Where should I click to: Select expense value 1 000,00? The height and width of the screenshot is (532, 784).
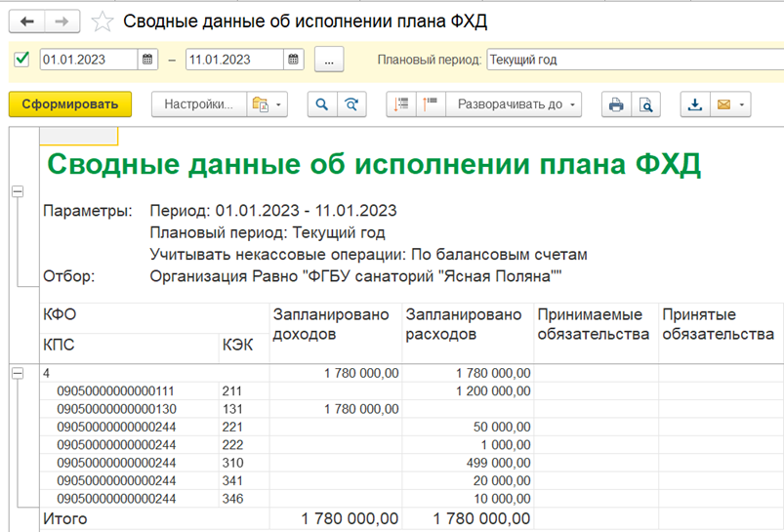click(x=468, y=445)
